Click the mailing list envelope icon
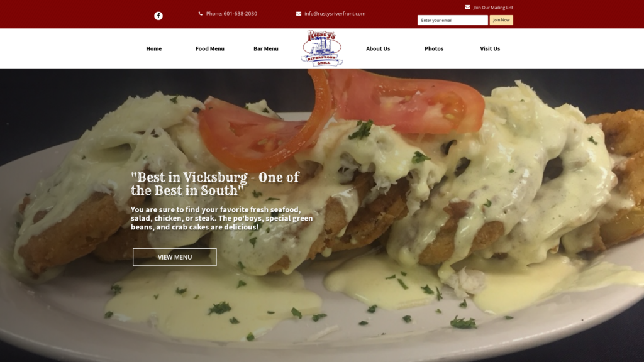The height and width of the screenshot is (362, 644). pyautogui.click(x=467, y=7)
